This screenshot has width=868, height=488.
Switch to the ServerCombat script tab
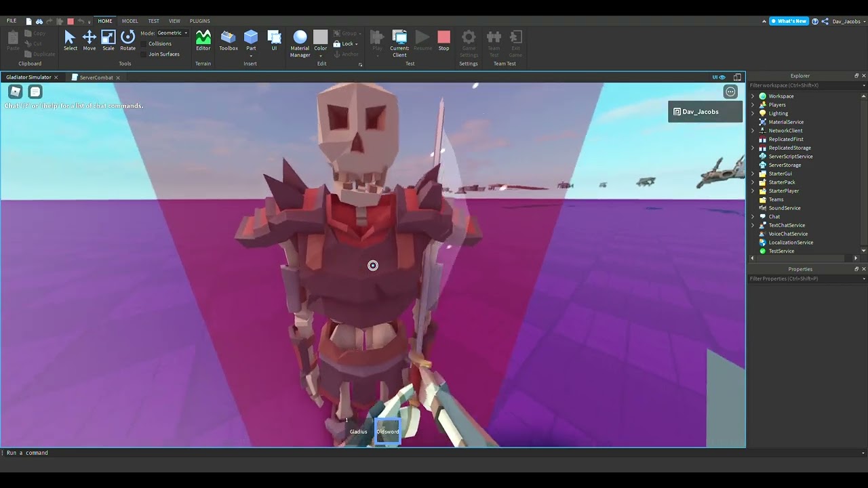click(x=96, y=77)
